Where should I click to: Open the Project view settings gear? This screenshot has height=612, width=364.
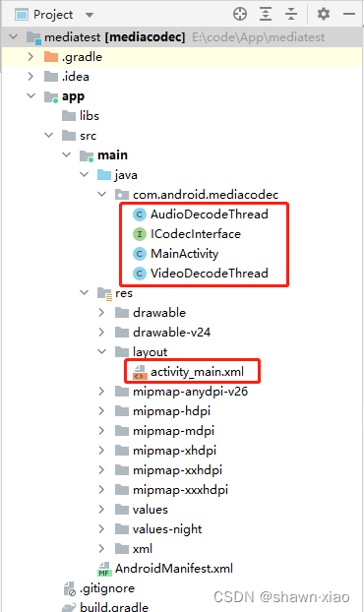click(x=324, y=14)
